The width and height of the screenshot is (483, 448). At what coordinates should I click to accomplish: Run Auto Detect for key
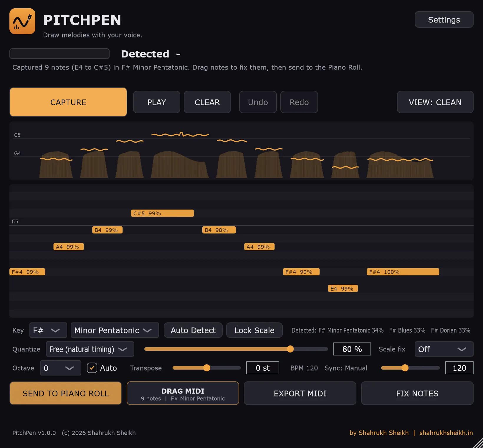point(193,330)
